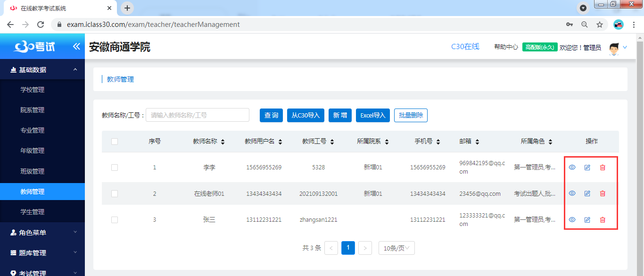Click 批量删除 button
This screenshot has height=276, width=644.
(x=411, y=115)
